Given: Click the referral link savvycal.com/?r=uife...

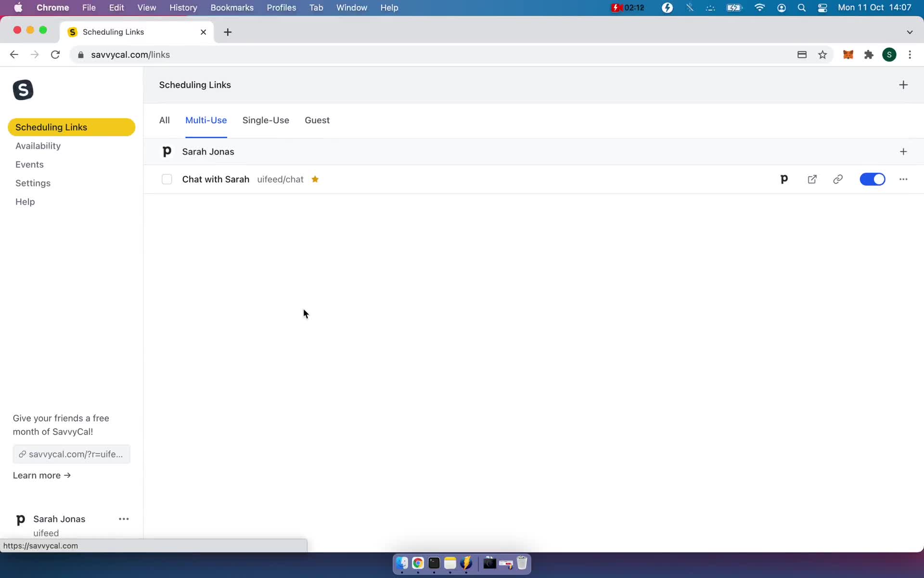Looking at the screenshot, I should [71, 453].
